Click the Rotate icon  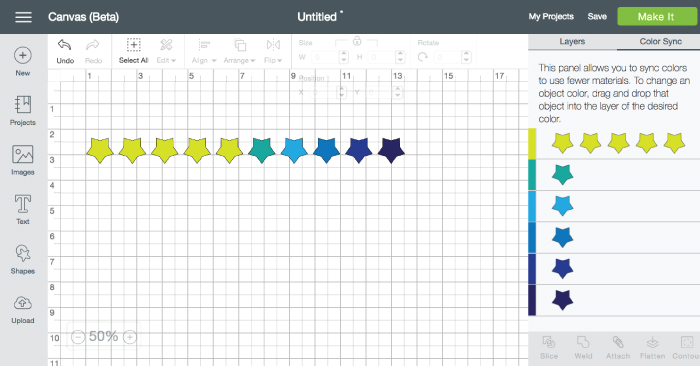[x=423, y=57]
